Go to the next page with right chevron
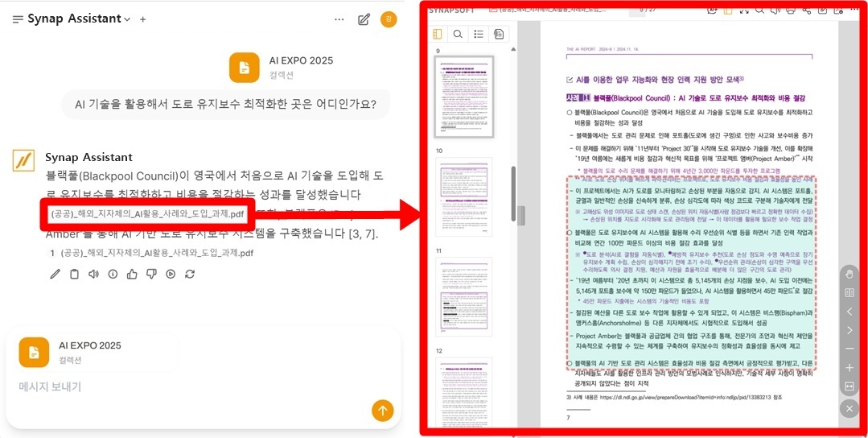The height and width of the screenshot is (438, 868). pos(849,330)
